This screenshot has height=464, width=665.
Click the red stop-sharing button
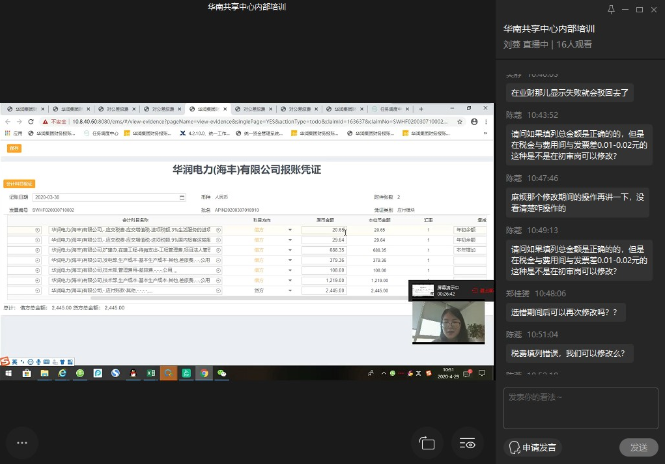[x=483, y=291]
